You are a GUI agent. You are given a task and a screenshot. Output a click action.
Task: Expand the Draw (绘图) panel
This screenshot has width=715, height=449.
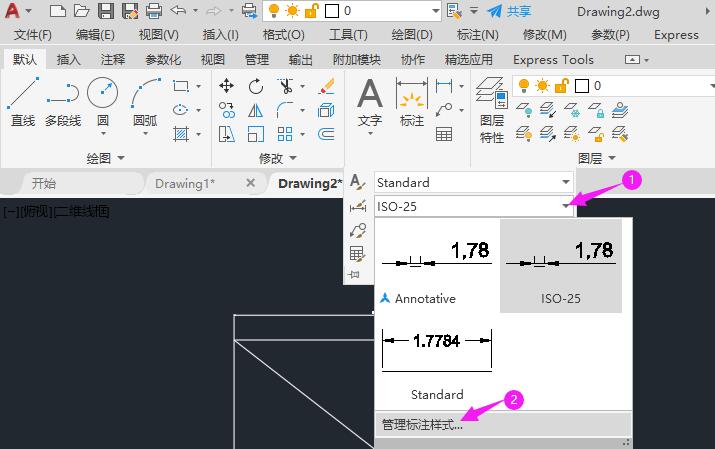(106, 158)
